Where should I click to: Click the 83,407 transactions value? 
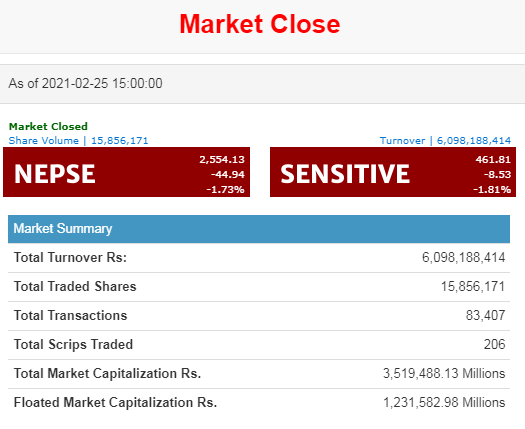[485, 316]
